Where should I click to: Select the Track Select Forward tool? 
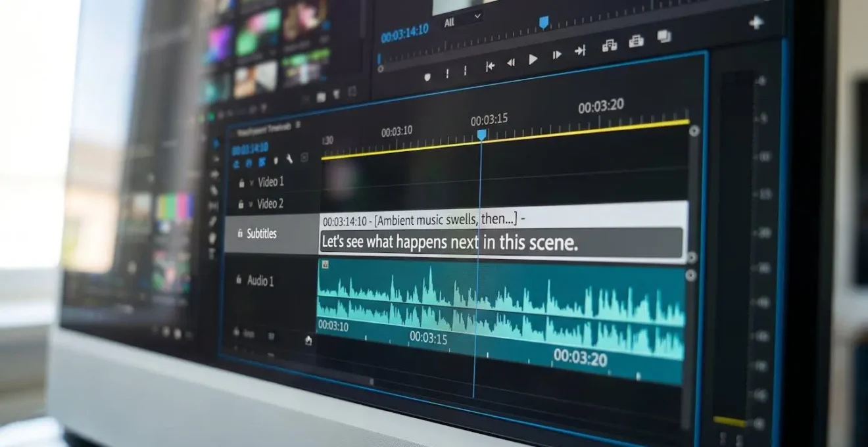pos(215,158)
